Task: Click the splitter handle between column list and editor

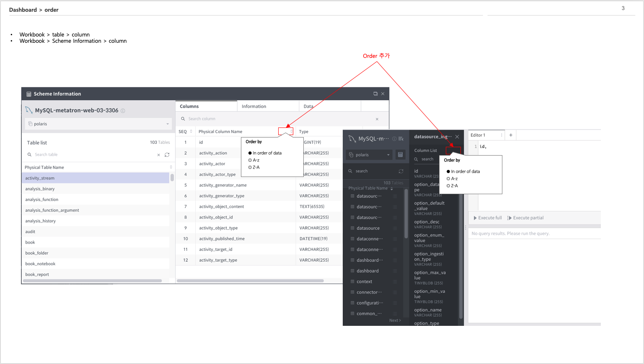Action: pyautogui.click(x=466, y=227)
